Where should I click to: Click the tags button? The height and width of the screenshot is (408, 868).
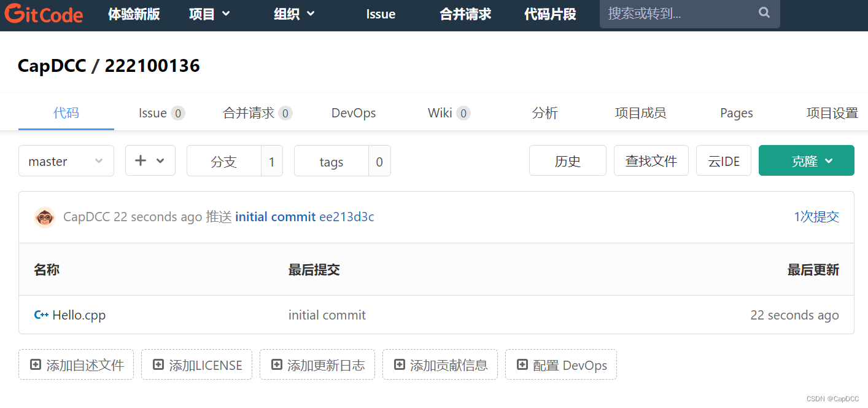coord(331,162)
